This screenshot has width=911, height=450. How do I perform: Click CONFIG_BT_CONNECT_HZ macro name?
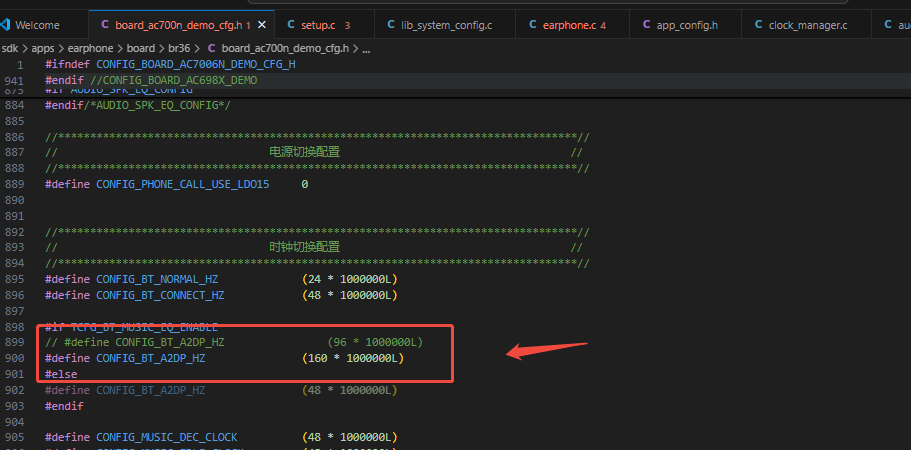tap(160, 295)
